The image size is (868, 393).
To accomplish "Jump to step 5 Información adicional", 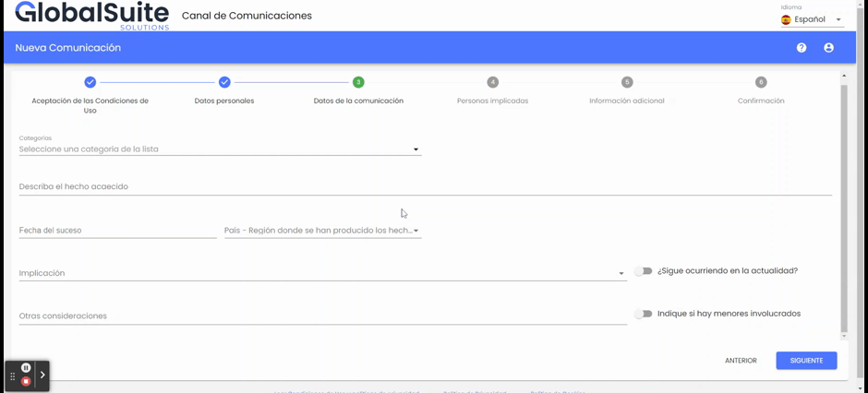I will tap(627, 83).
